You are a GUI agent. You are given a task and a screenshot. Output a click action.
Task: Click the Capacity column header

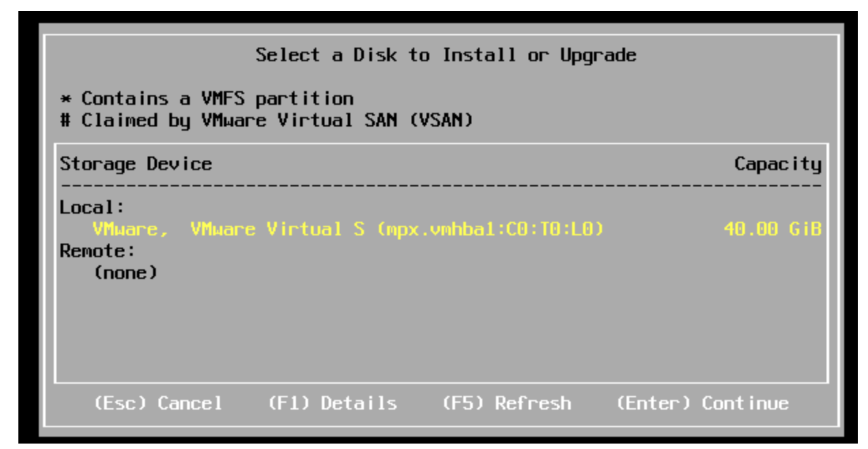click(x=778, y=164)
